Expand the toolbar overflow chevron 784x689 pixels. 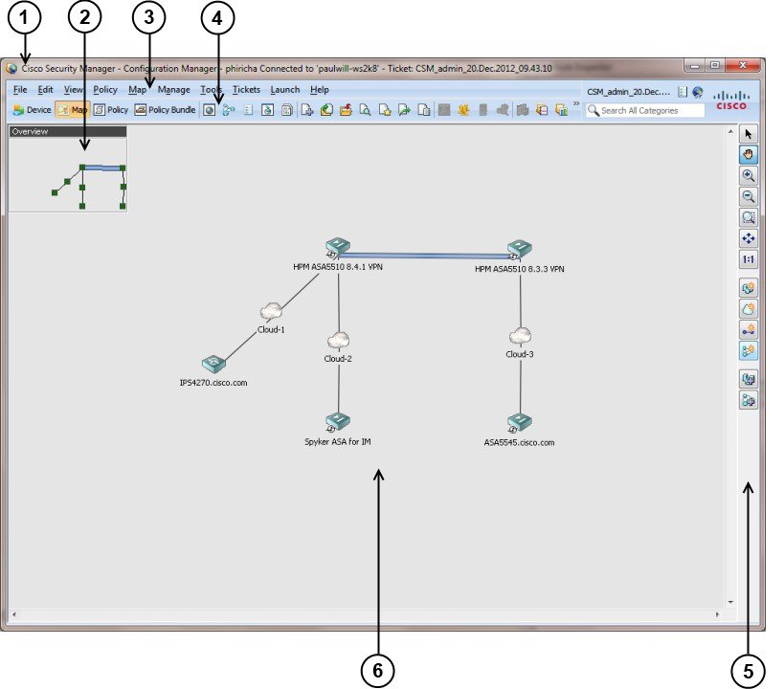(576, 103)
